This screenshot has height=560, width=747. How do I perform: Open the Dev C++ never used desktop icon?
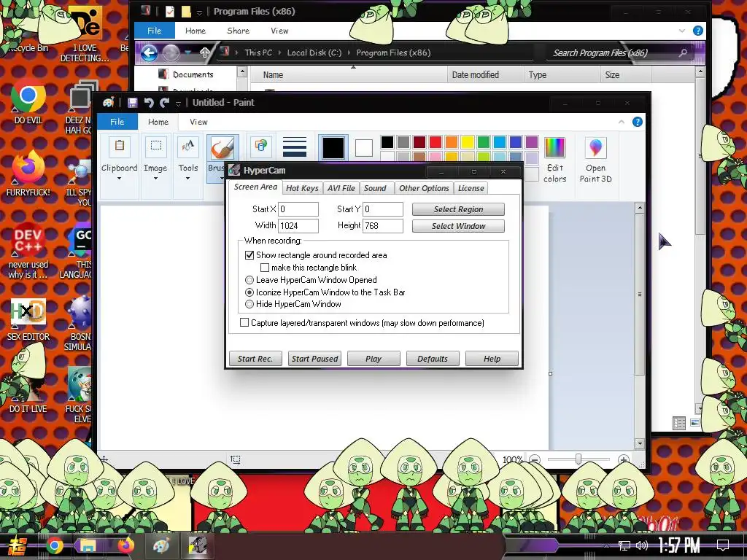[28, 251]
